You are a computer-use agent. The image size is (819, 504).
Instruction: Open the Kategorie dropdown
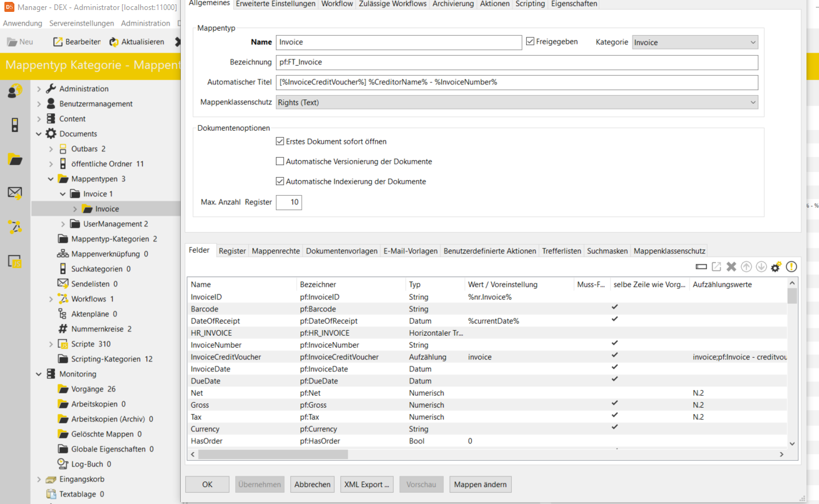click(695, 43)
